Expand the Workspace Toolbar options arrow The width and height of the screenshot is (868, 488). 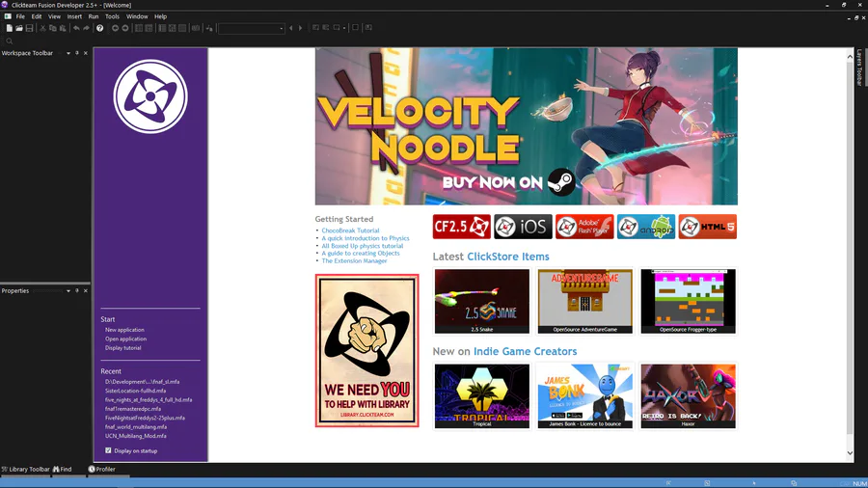(x=68, y=53)
